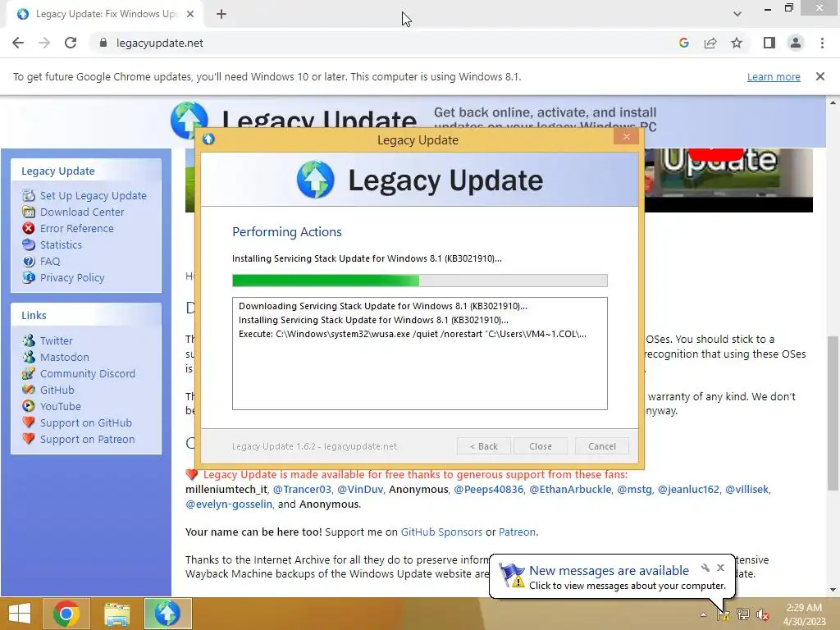Open the Patreon link in text
The image size is (840, 630).
517,532
